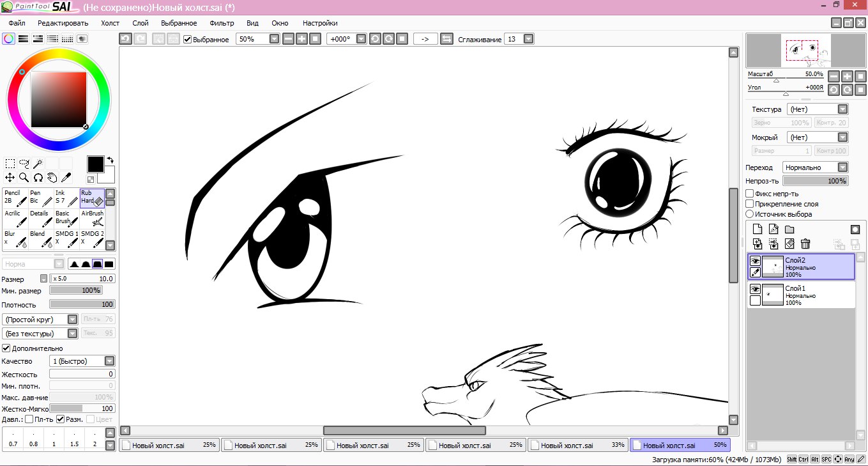Enable the Фикс непр-ть checkbox
The height and width of the screenshot is (466, 868).
click(750, 194)
